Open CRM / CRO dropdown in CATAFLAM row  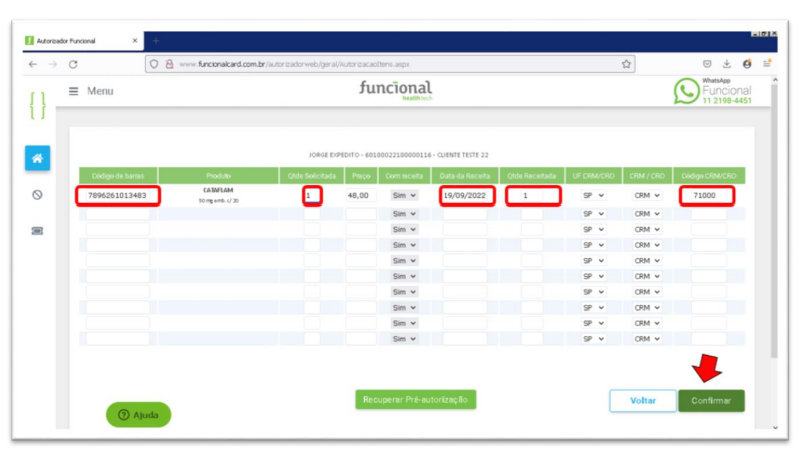[647, 195]
